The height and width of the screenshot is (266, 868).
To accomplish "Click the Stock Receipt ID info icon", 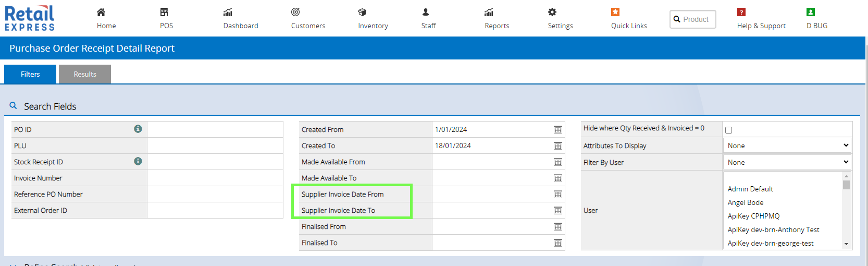I will [138, 161].
